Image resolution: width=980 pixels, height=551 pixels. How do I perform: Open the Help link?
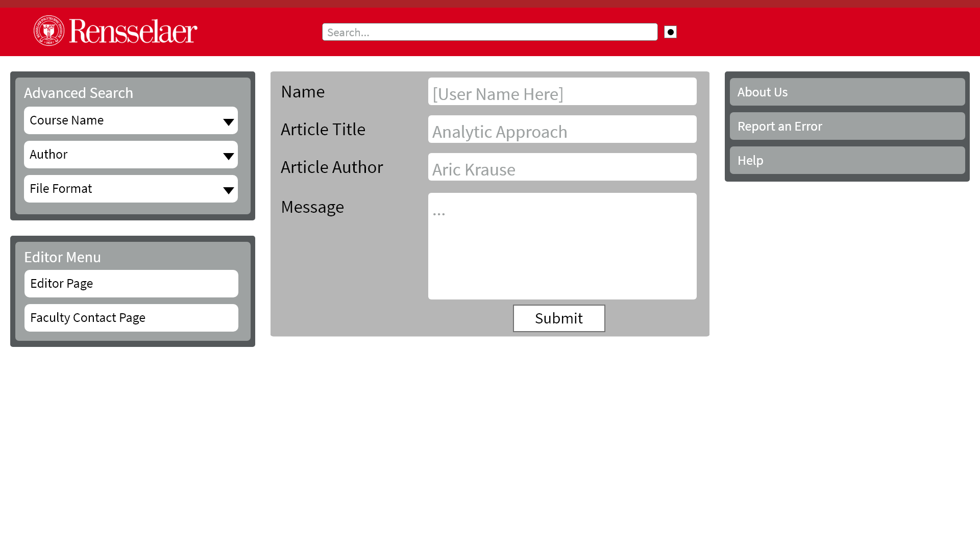847,160
